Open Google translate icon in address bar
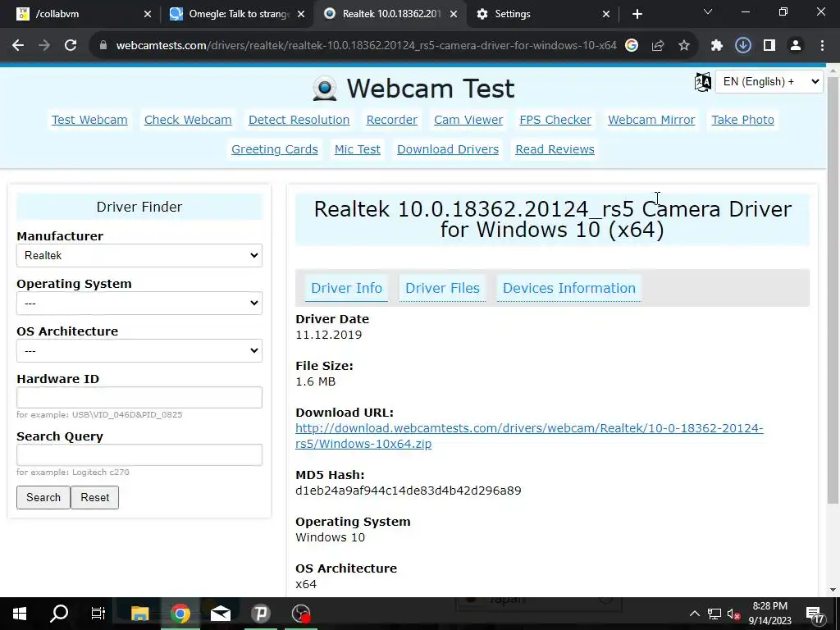Viewport: 840px width, 630px height. [x=632, y=46]
